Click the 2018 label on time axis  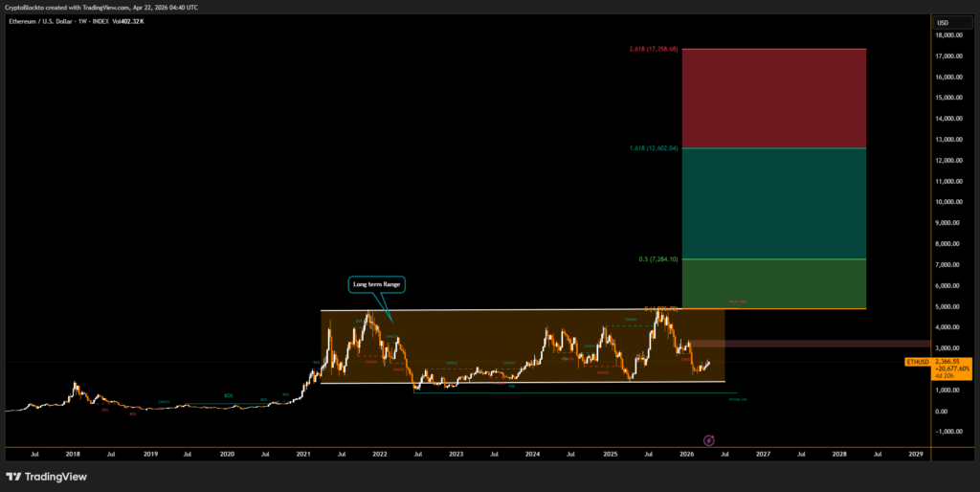click(x=74, y=453)
